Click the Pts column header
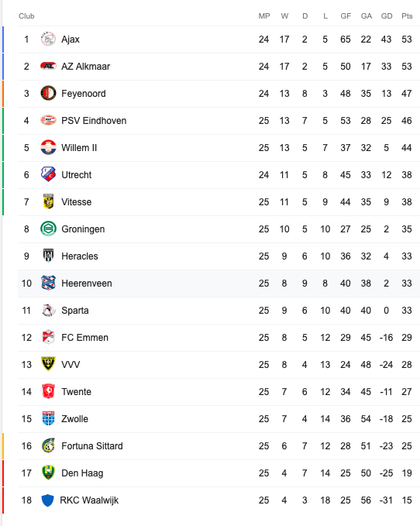The height and width of the screenshot is (526, 420). [407, 16]
